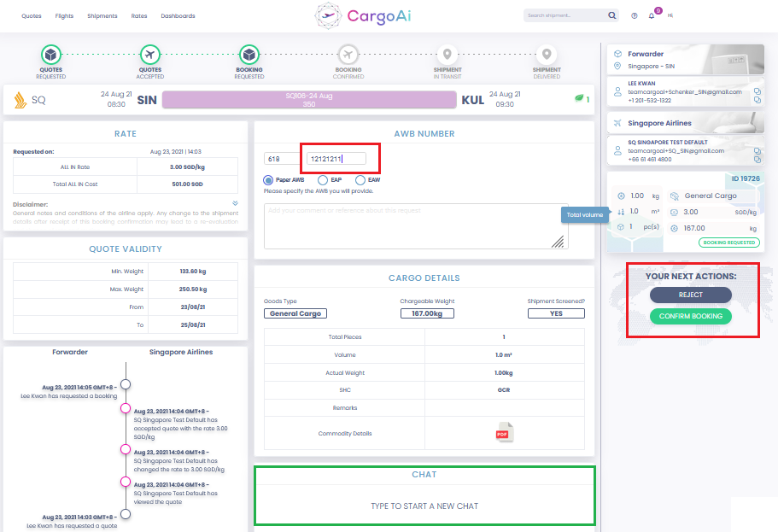Click the green leaf CO2 icon
Screen dimensions: 778x532
click(579, 98)
